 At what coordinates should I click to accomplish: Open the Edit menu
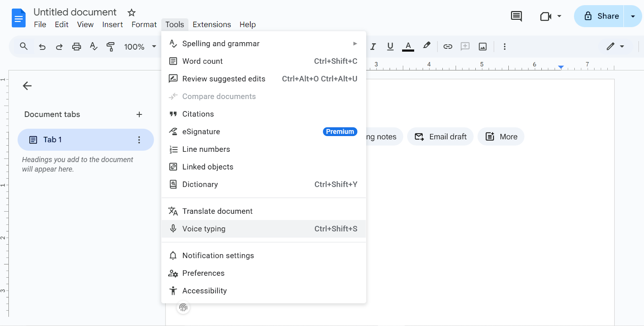pyautogui.click(x=62, y=25)
